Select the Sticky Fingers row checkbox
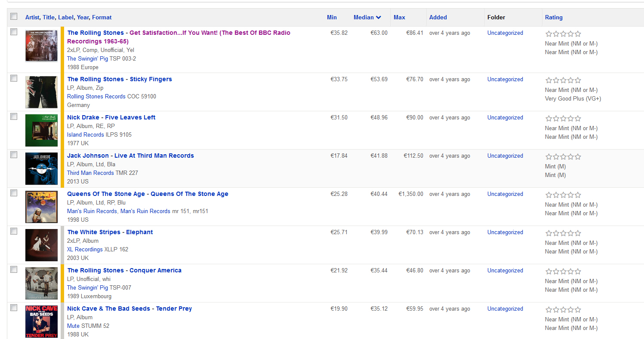The image size is (644, 339). pos(14,78)
